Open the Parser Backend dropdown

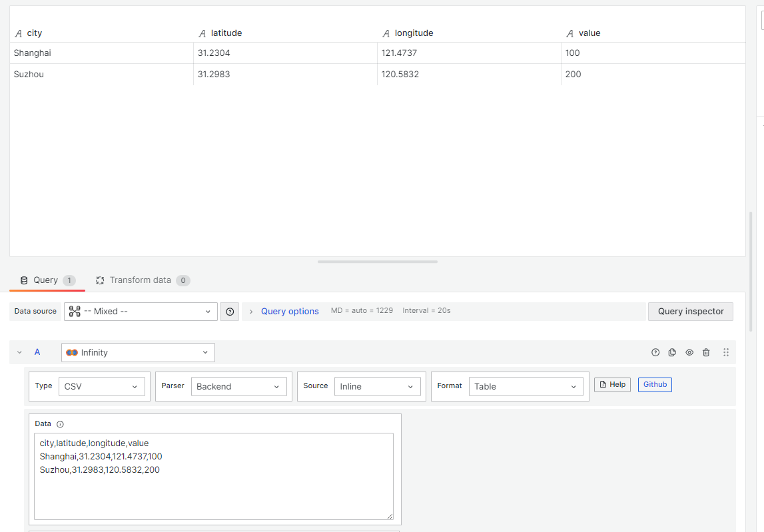click(238, 386)
